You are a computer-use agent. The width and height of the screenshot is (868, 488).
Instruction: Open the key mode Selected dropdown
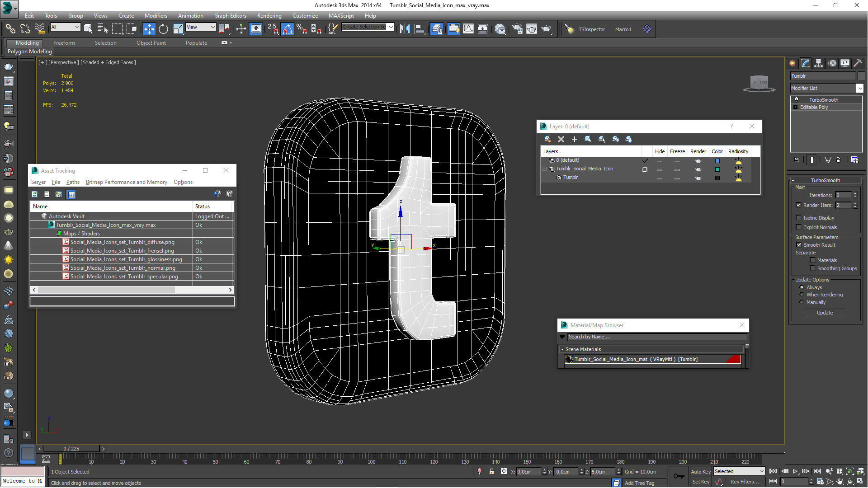739,471
